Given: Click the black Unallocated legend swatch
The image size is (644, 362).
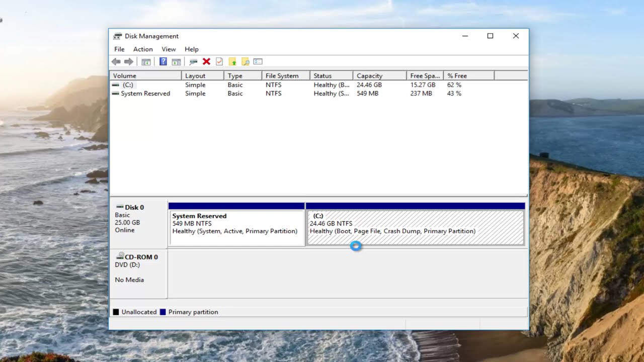Looking at the screenshot, I should pyautogui.click(x=116, y=312).
